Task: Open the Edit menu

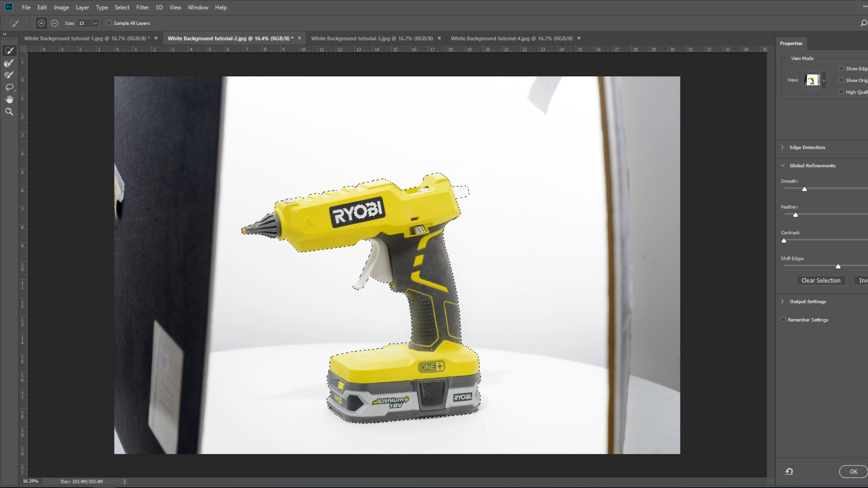Action: click(42, 7)
